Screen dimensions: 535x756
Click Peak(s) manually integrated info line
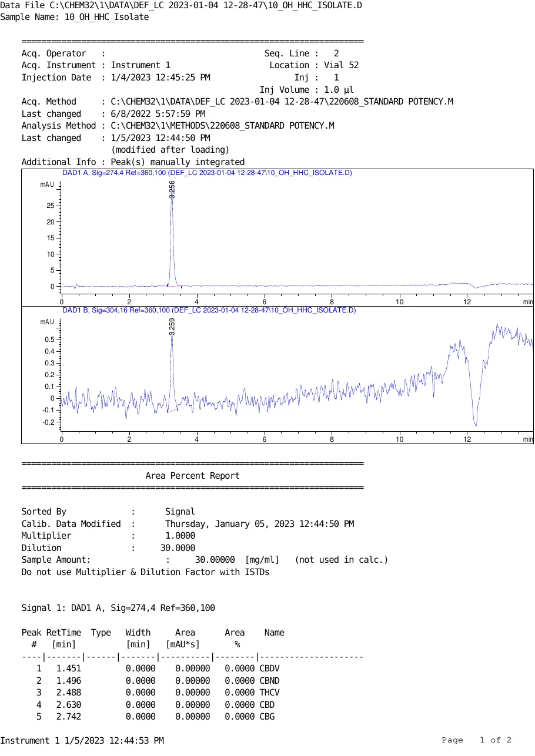pyautogui.click(x=178, y=162)
